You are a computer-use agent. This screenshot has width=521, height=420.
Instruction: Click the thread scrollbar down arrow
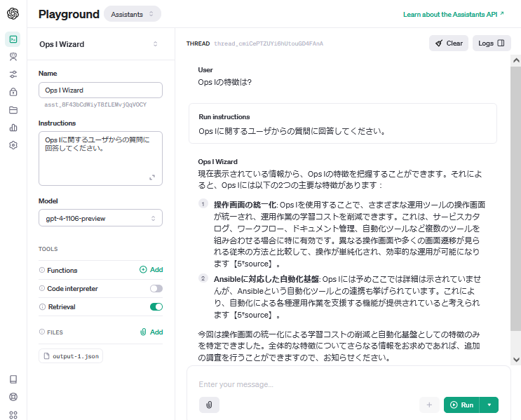click(516, 360)
